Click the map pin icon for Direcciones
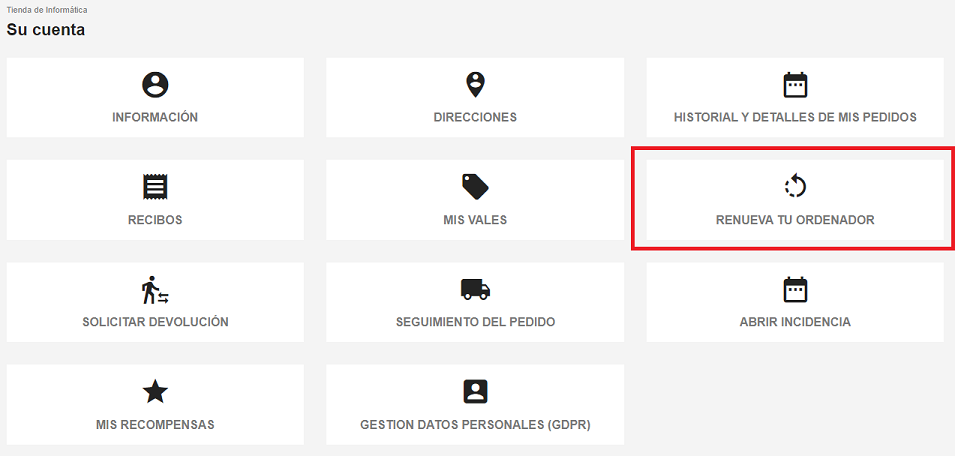The width and height of the screenshot is (955, 456). (x=475, y=85)
